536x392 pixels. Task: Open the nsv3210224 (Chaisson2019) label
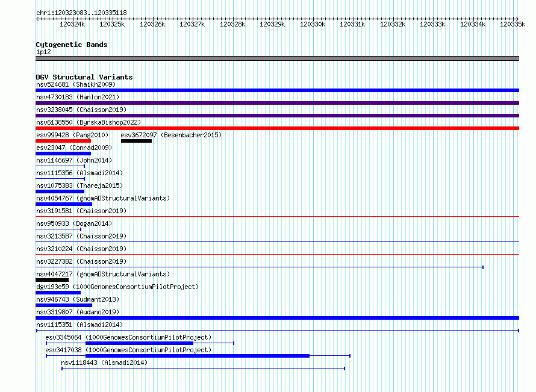[81, 249]
